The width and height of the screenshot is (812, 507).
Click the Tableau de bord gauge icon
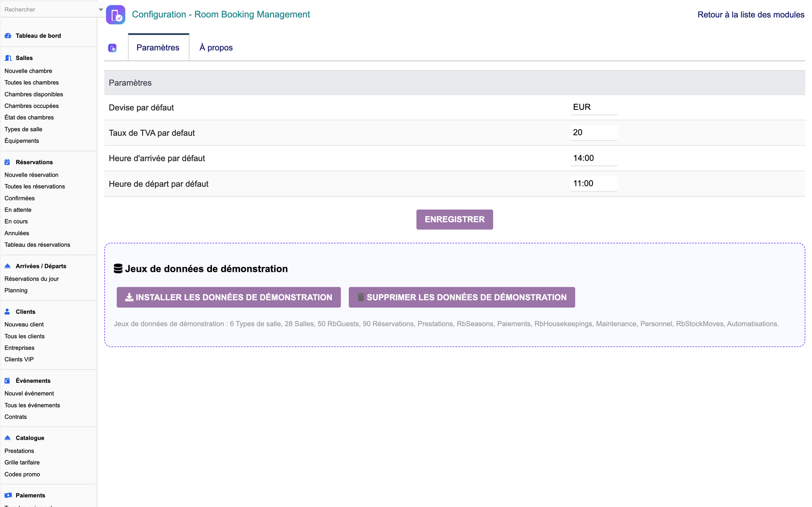coord(8,36)
